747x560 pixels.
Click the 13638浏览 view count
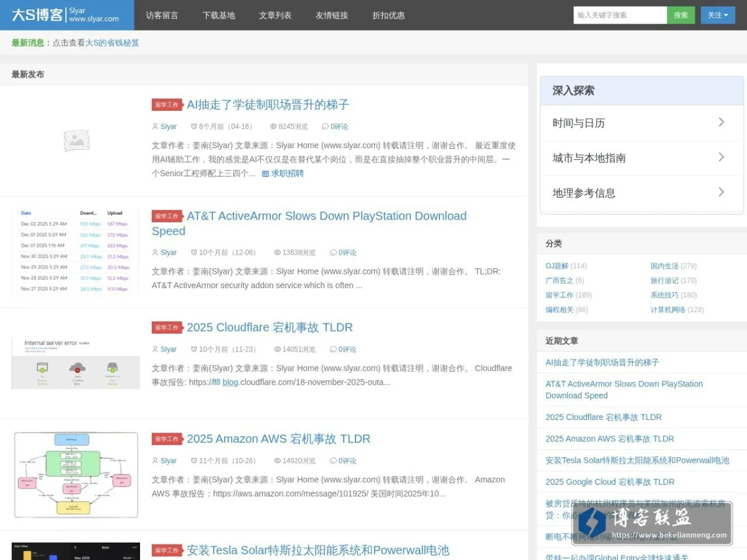click(x=299, y=253)
